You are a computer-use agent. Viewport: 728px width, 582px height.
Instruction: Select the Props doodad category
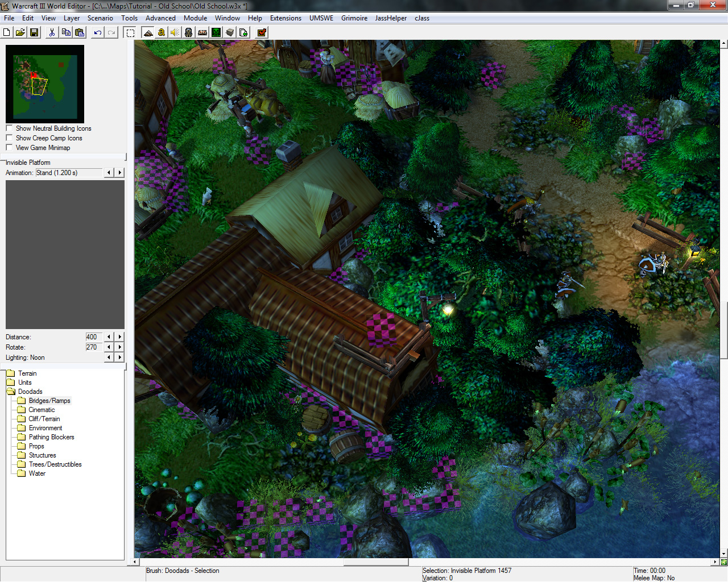36,446
